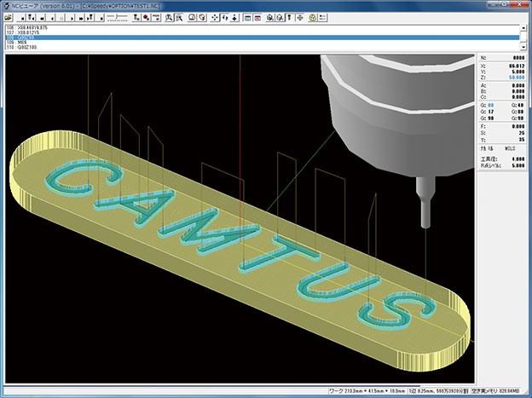
Task: Click the zoom window magnifier icon
Action: 178,17
